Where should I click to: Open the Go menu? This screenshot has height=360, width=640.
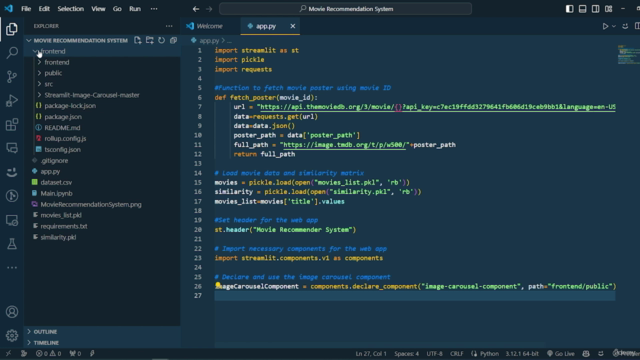coord(117,9)
